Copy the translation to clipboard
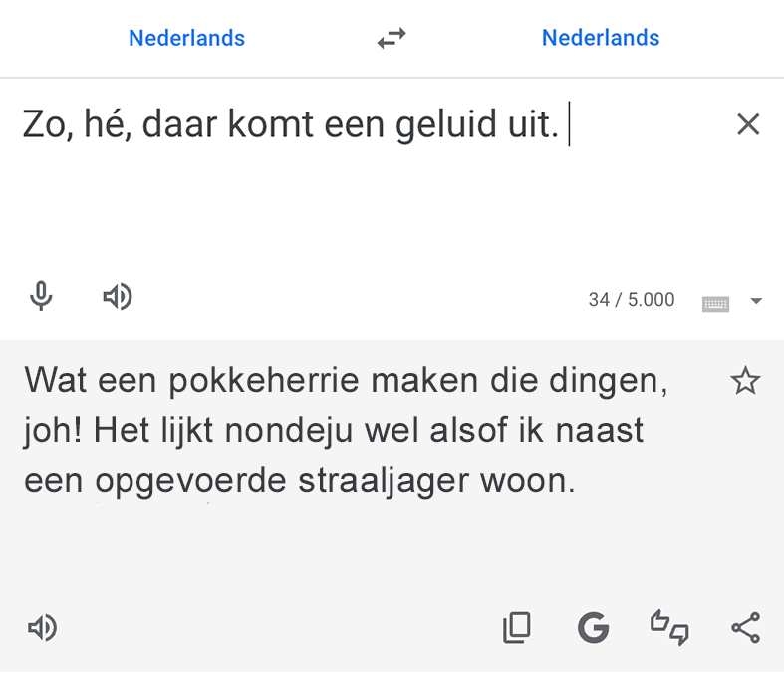The image size is (784, 674). [517, 627]
